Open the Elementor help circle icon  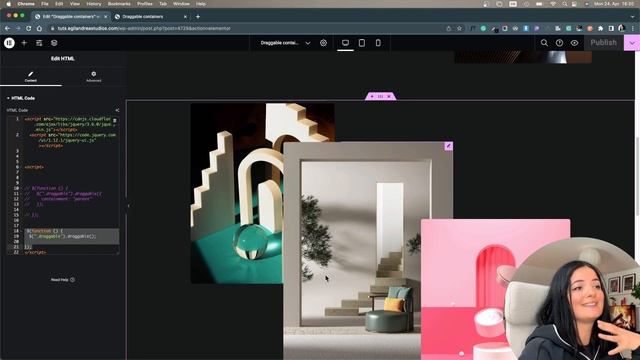559,43
